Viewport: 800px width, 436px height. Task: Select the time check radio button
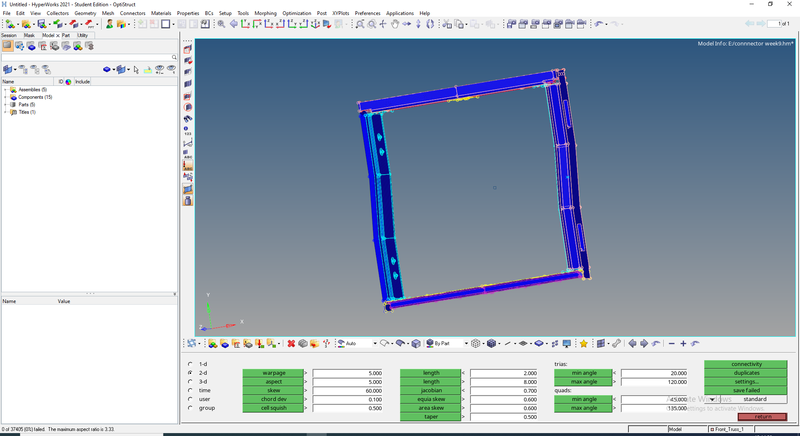click(x=190, y=390)
